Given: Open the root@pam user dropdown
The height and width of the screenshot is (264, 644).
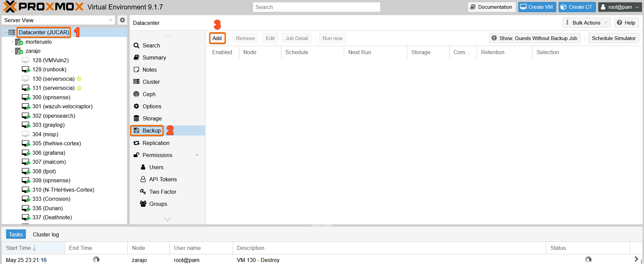Looking at the screenshot, I should (x=620, y=7).
